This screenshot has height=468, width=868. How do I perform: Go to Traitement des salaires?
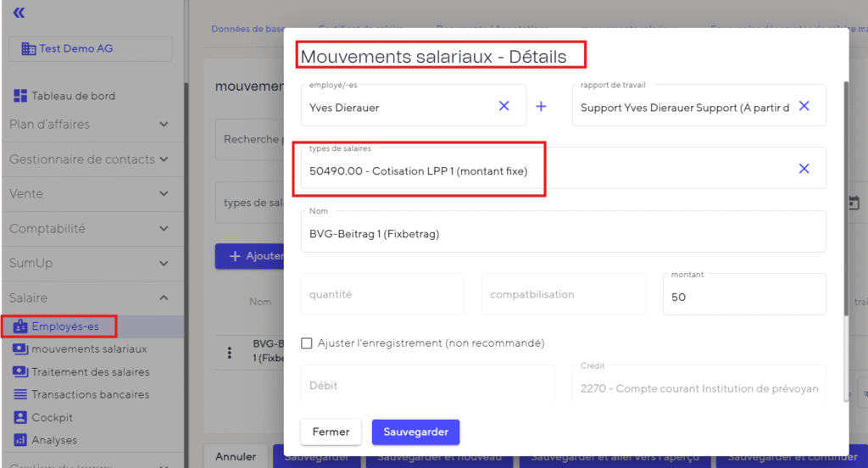[x=90, y=372]
